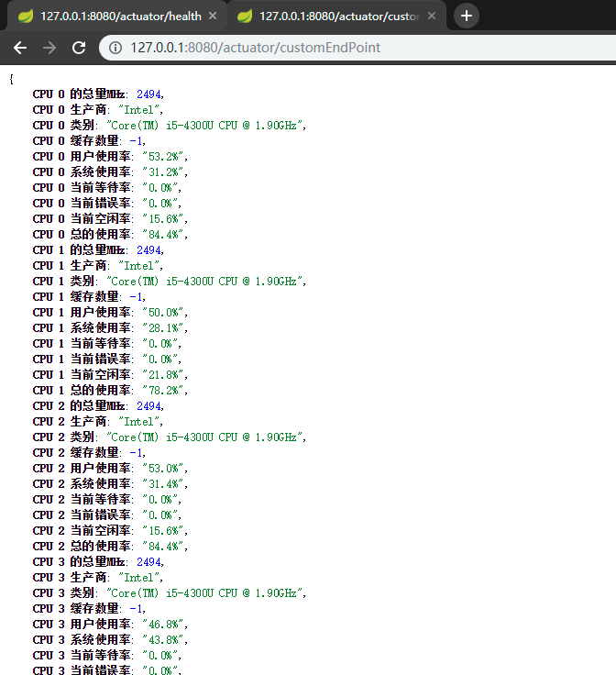Click the CPU 1 总的使用率 value 78.2%
This screenshot has width=616, height=675.
(161, 390)
